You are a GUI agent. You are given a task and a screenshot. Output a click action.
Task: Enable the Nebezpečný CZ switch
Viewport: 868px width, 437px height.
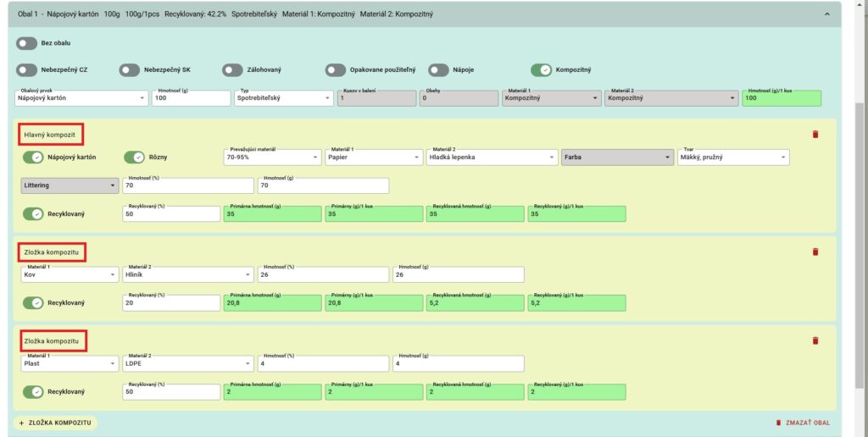click(x=27, y=70)
